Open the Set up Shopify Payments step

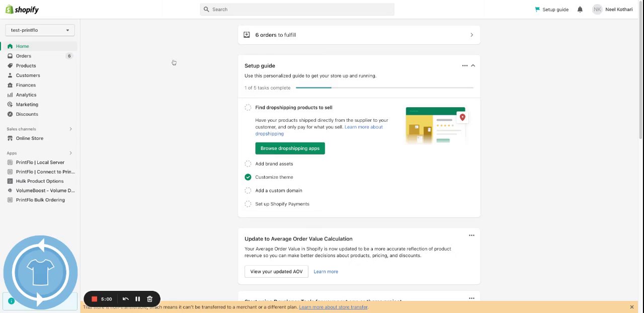coord(282,204)
